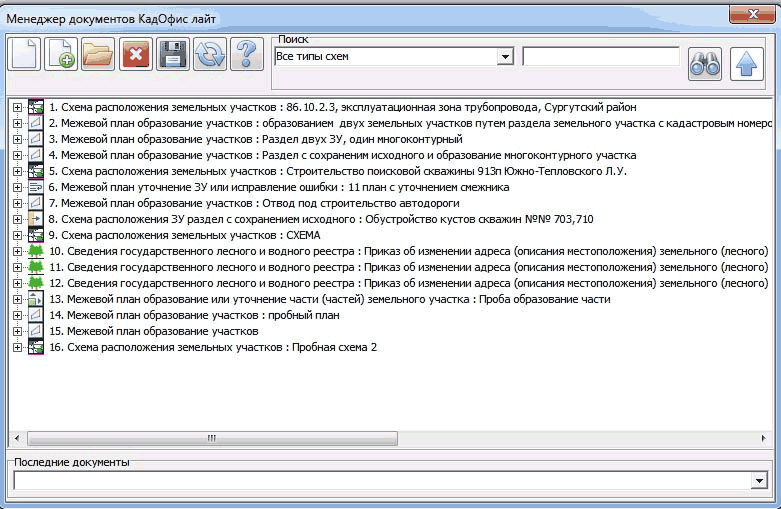Select item 14 пробный план
Viewport: 781px width, 509px height.
tap(194, 315)
